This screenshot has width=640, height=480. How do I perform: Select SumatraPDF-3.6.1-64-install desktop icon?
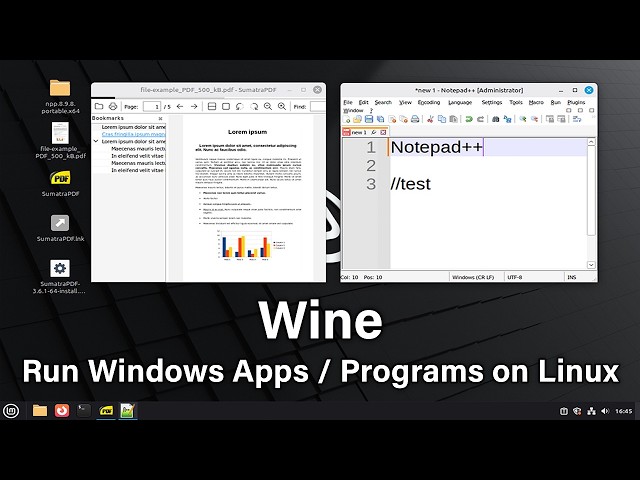(x=60, y=276)
